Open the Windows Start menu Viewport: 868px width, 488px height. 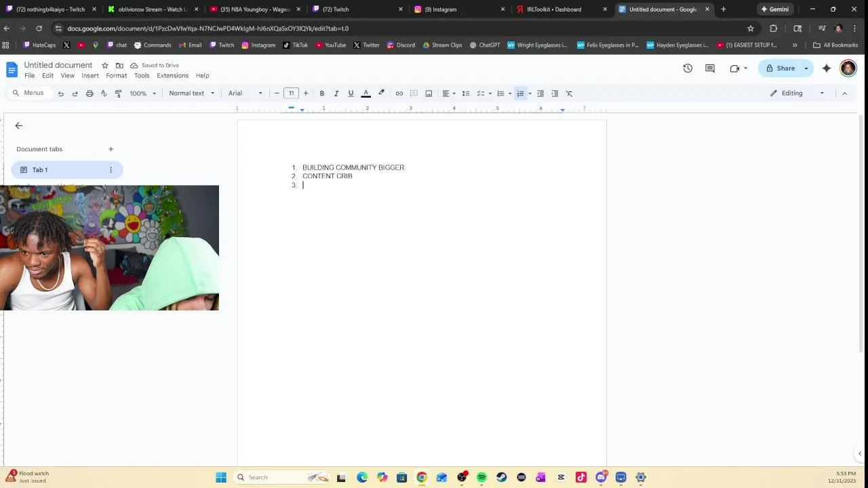coord(221,477)
